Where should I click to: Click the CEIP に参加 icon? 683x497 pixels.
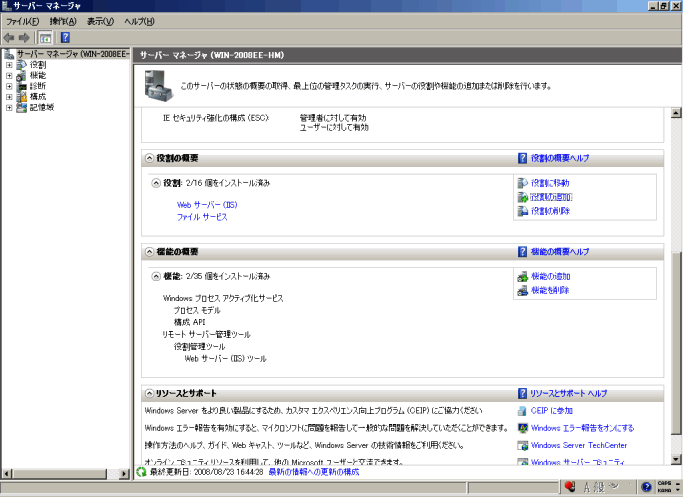click(x=522, y=411)
